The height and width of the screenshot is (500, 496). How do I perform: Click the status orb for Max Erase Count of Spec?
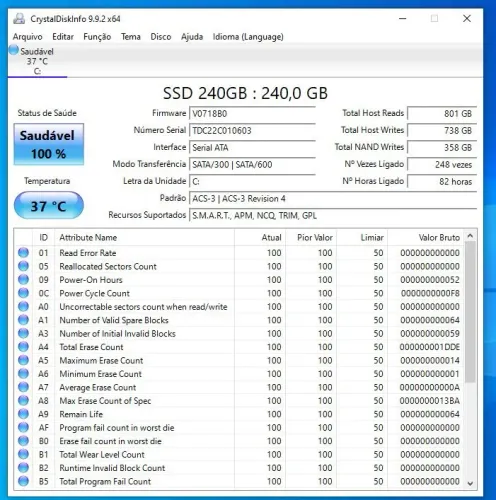(x=23, y=400)
